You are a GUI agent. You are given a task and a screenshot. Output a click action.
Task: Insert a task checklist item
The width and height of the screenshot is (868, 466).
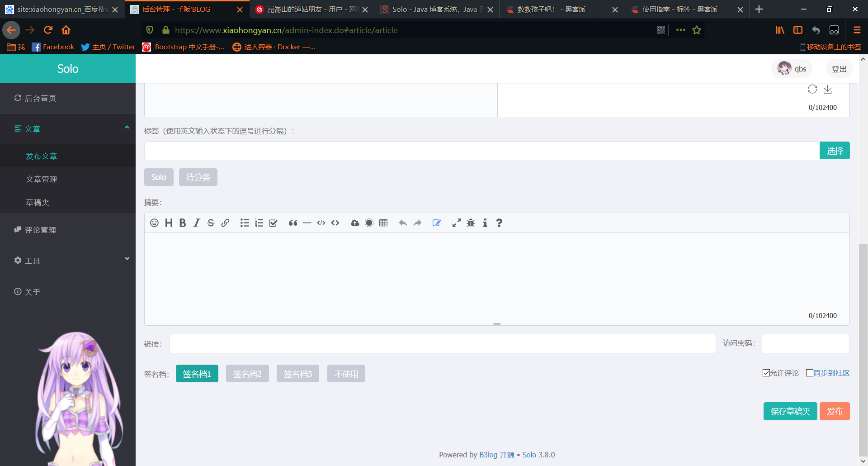(x=273, y=223)
